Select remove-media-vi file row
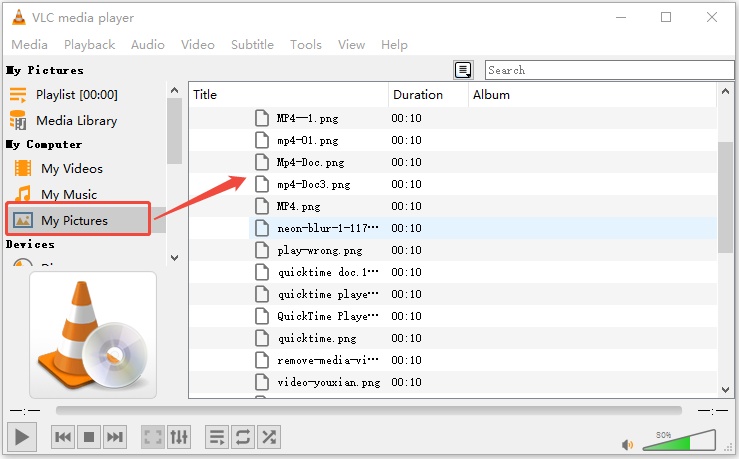 pyautogui.click(x=453, y=360)
